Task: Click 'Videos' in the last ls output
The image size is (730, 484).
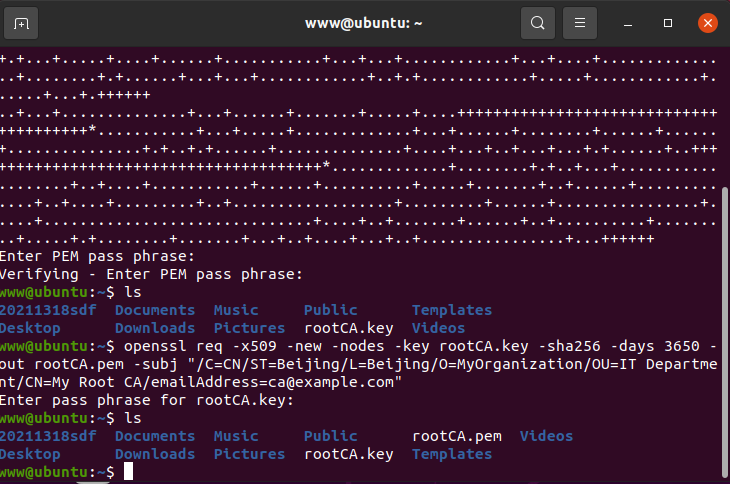Action: (547, 436)
